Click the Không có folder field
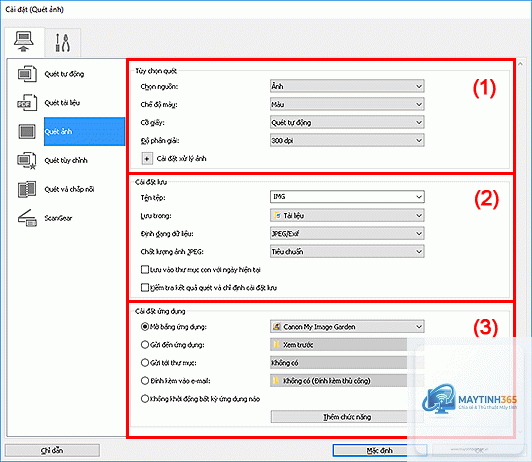The image size is (532, 462). [x=347, y=363]
